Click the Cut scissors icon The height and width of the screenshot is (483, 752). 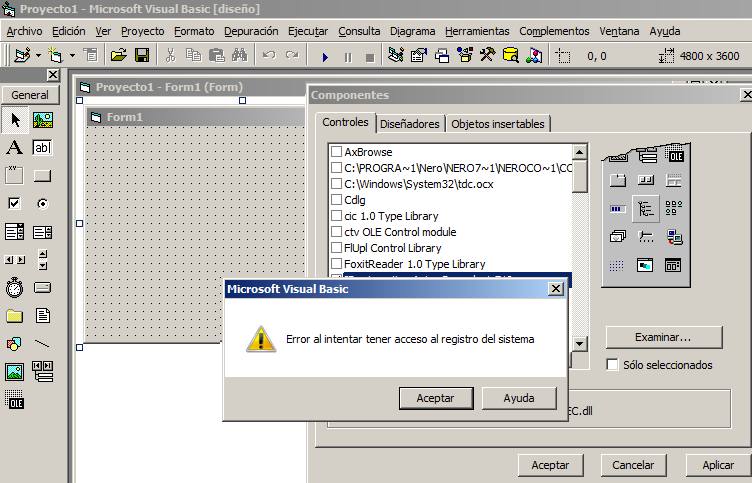(x=170, y=56)
